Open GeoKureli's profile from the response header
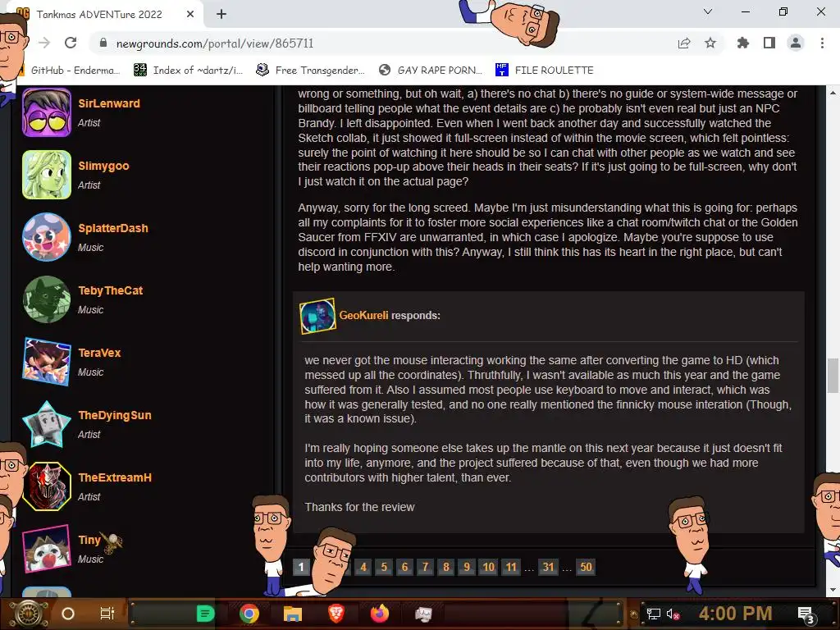The height and width of the screenshot is (630, 840). [363, 316]
